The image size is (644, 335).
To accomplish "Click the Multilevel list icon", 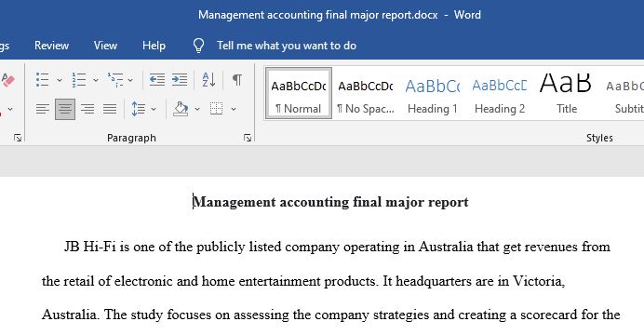I will 115,80.
